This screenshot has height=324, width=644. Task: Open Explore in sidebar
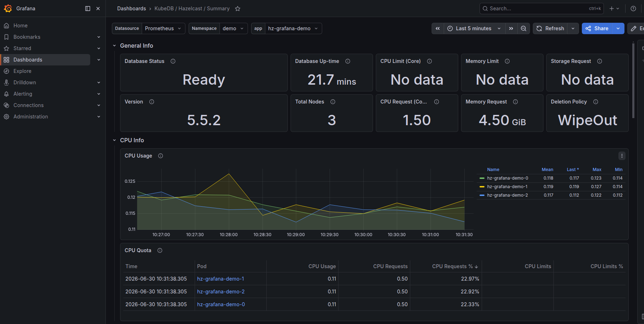[22, 71]
